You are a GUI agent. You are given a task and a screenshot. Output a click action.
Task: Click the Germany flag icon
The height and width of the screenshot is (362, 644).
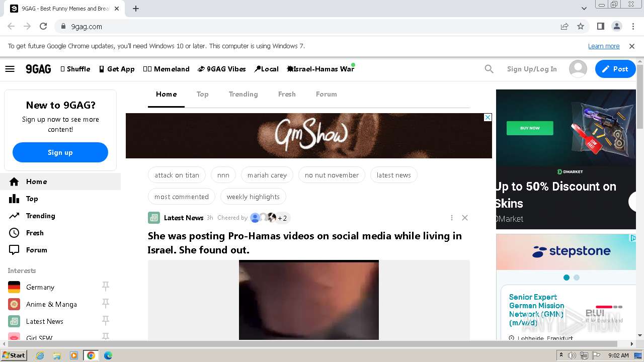(x=14, y=287)
